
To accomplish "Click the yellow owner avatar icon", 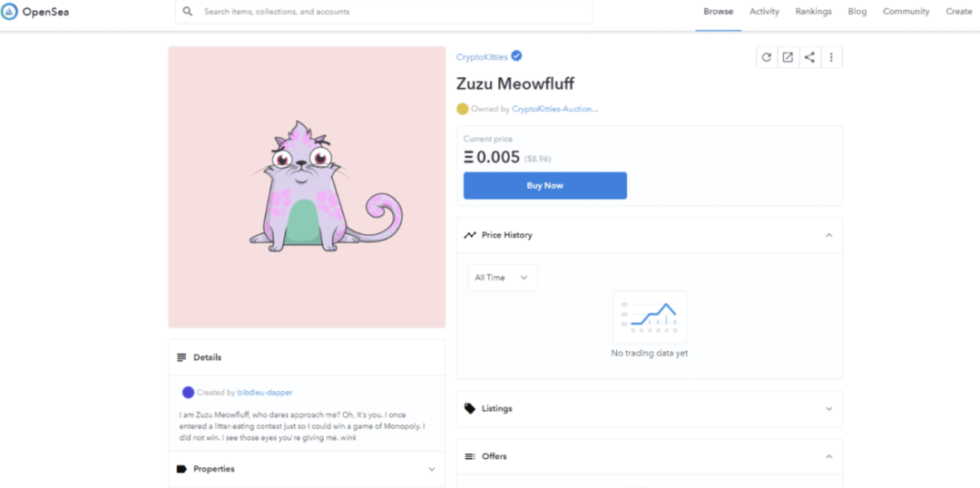I will pos(463,109).
